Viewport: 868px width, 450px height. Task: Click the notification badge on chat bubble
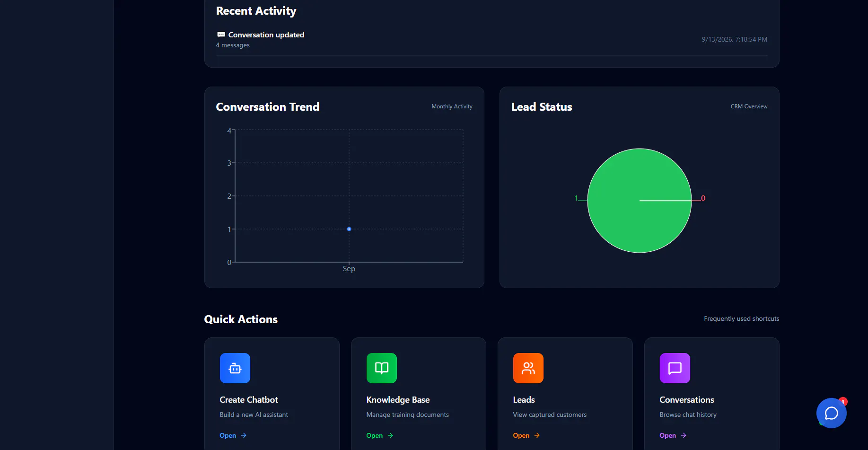click(843, 402)
